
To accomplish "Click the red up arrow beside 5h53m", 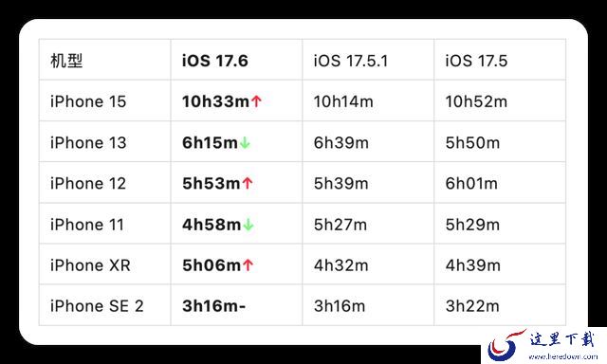I will 248,183.
